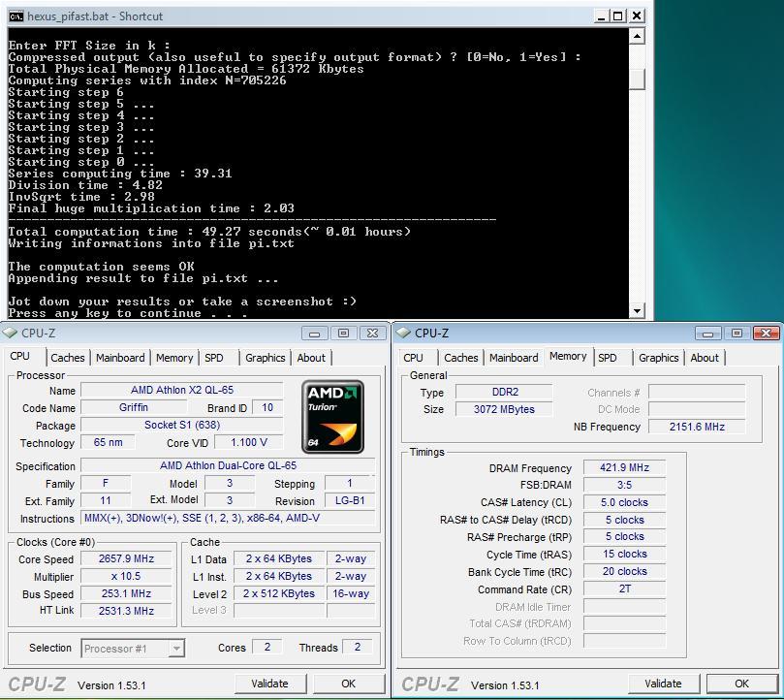Viewport: 784px width, 700px height.
Task: Click the Package value Socket S1 (638)
Action: click(182, 425)
